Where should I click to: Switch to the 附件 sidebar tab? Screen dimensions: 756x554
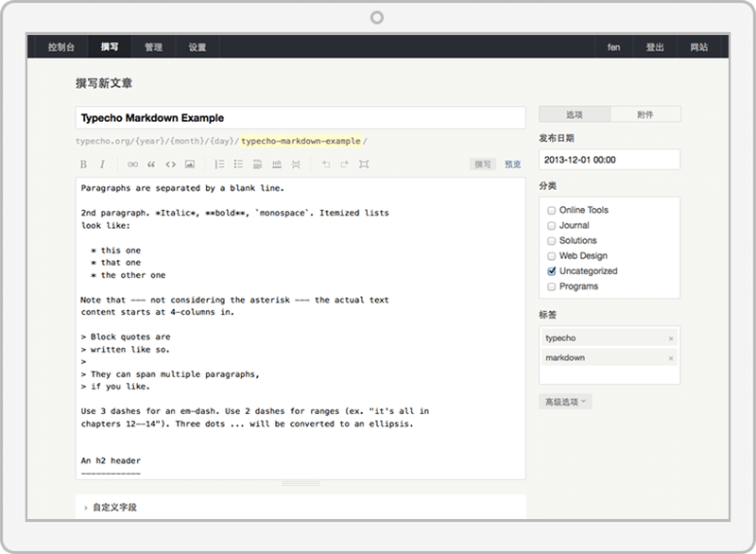[x=645, y=114]
